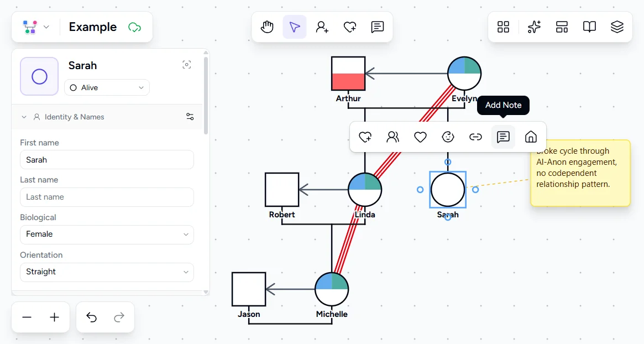Open the Orientation Straight dropdown
This screenshot has width=644, height=344.
(107, 272)
